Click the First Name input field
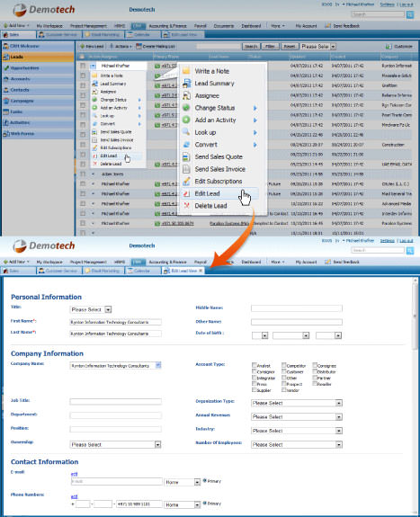This screenshot has height=517, width=420. [x=115, y=322]
